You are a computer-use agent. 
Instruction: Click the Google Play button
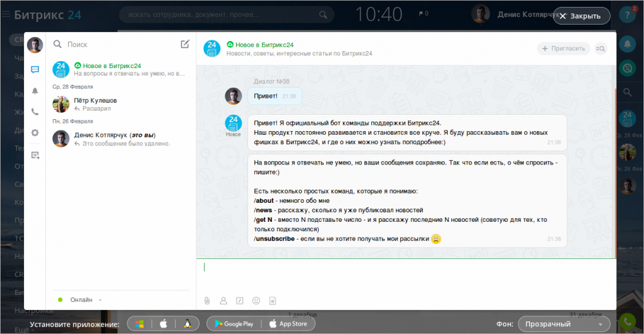pos(234,324)
